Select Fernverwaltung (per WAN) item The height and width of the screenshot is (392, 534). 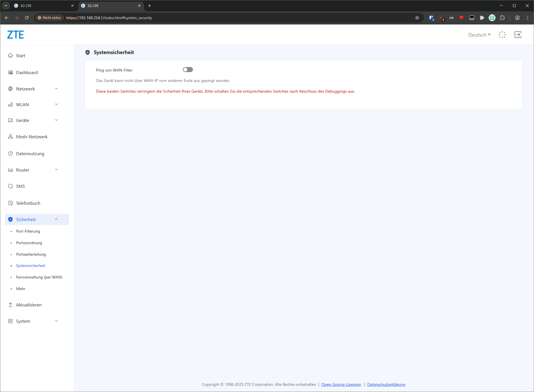(39, 277)
